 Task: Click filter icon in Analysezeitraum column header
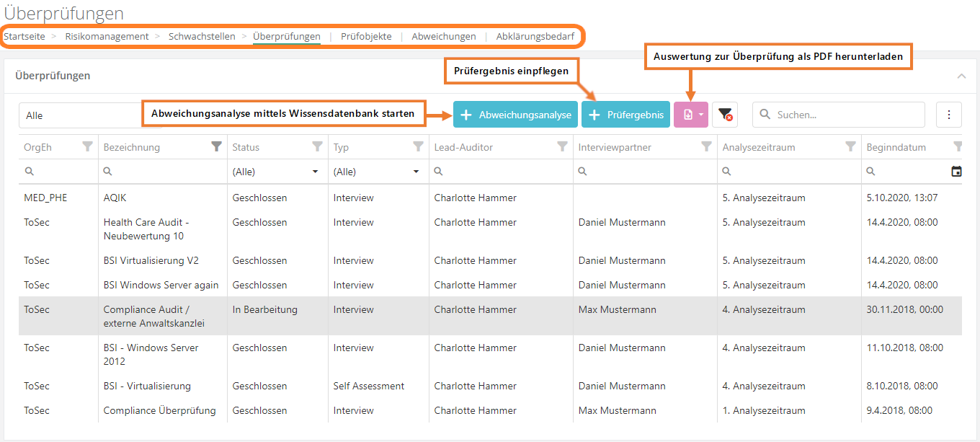point(850,147)
